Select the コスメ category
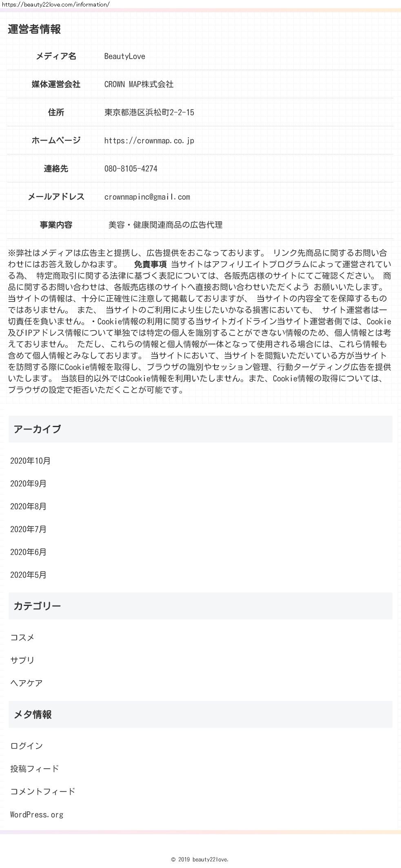Image resolution: width=401 pixels, height=868 pixels. (x=22, y=637)
